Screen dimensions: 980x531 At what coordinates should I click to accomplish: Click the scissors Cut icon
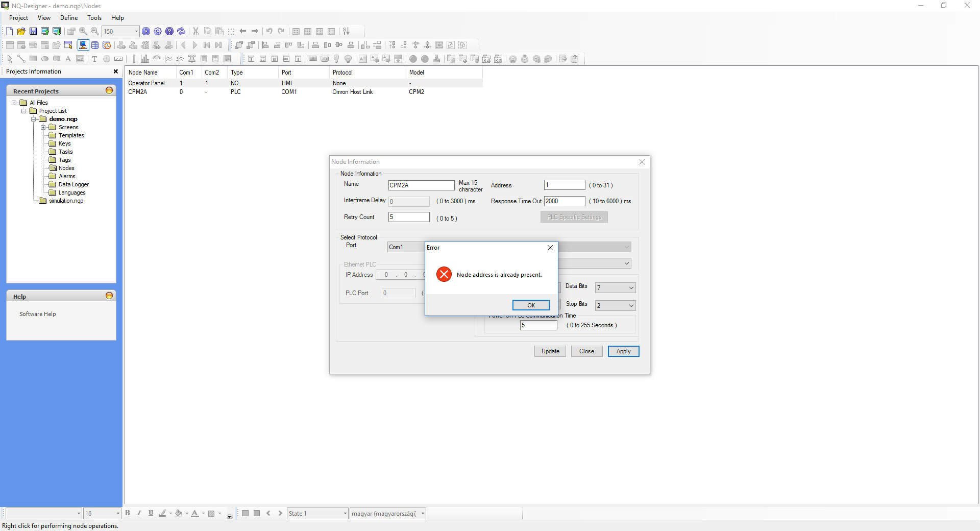tap(195, 31)
